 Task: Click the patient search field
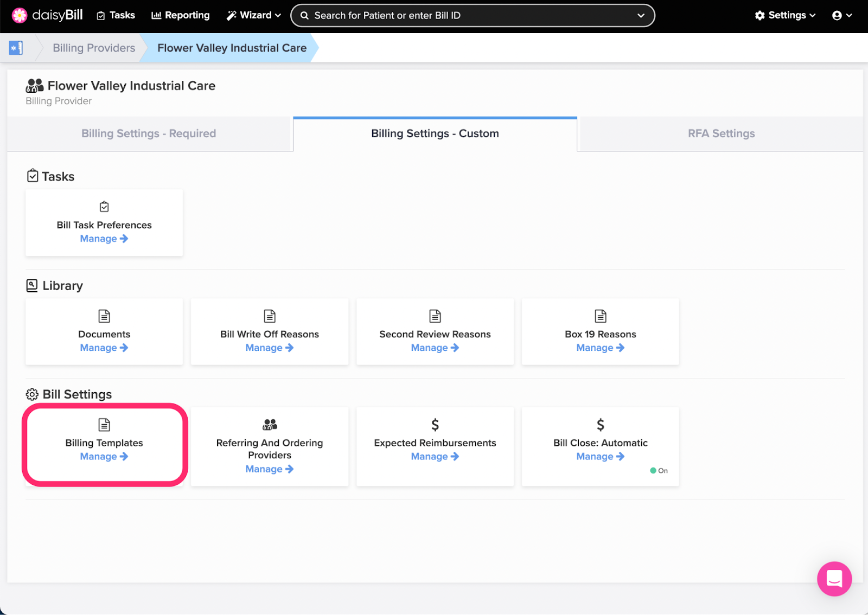[x=473, y=15]
